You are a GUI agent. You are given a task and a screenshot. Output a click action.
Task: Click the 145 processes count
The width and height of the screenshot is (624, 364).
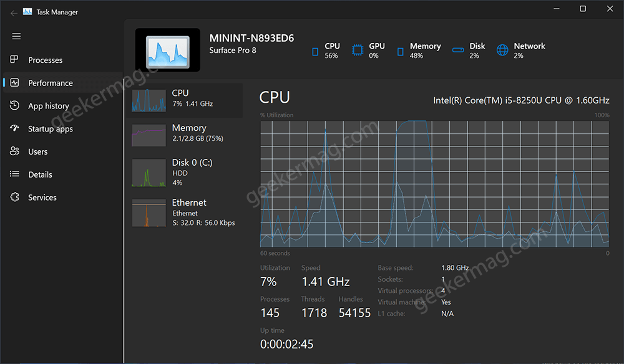point(270,313)
